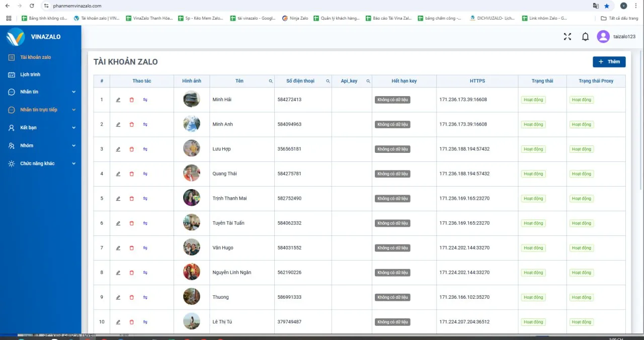
Task: Bookmark page with the star icon
Action: [607, 6]
